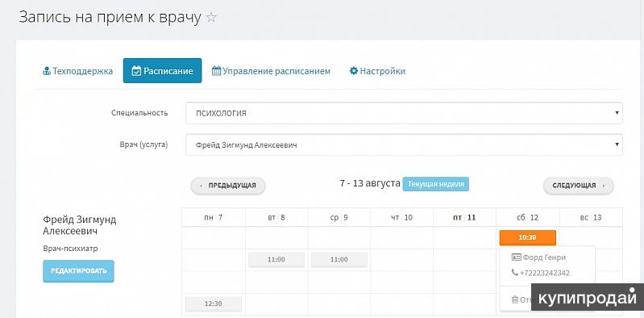644x318 pixels.
Task: Switch to the Расписание tab
Action: click(x=162, y=71)
